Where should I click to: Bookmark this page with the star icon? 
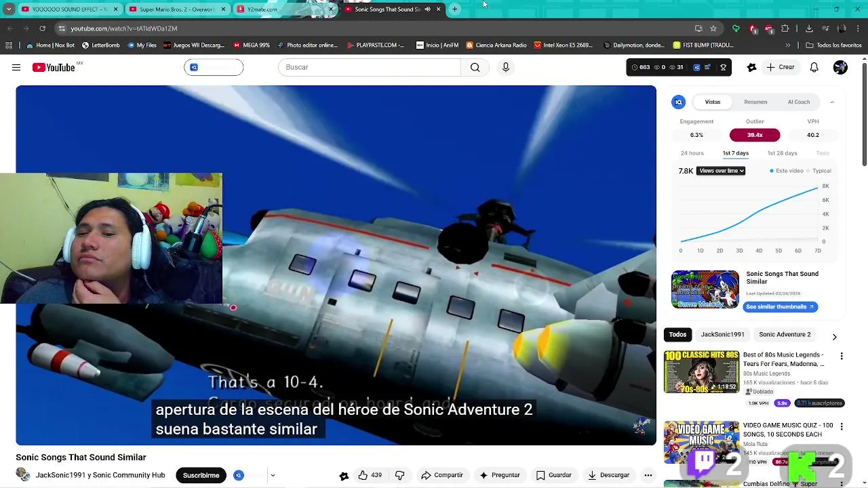click(713, 28)
